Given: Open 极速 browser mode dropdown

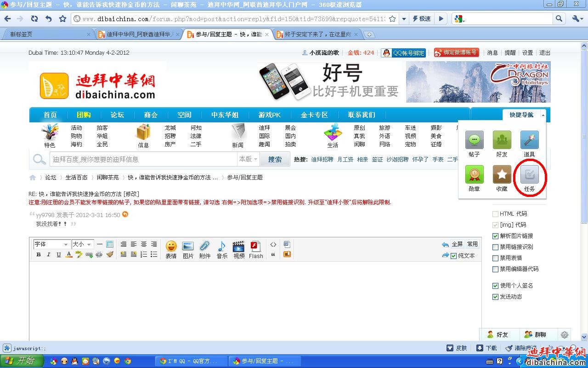Looking at the screenshot, I should coord(422,19).
